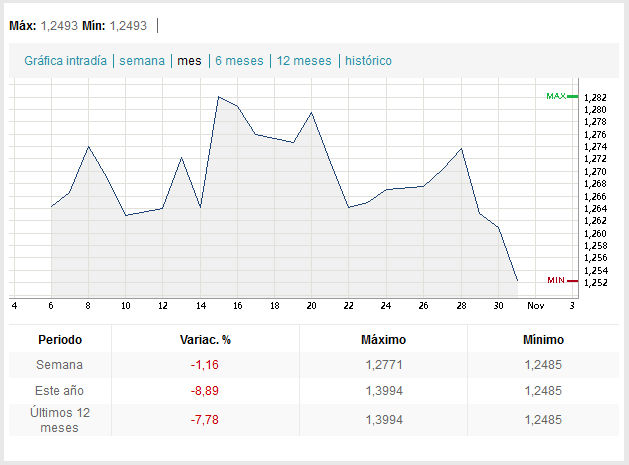Show the 6 meses chart
The image size is (629, 465).
point(239,61)
